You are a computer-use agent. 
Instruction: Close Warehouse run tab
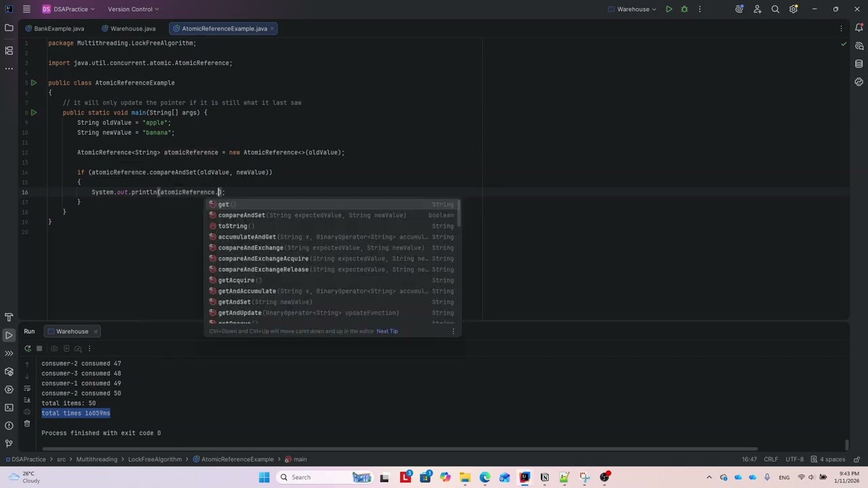click(x=96, y=331)
